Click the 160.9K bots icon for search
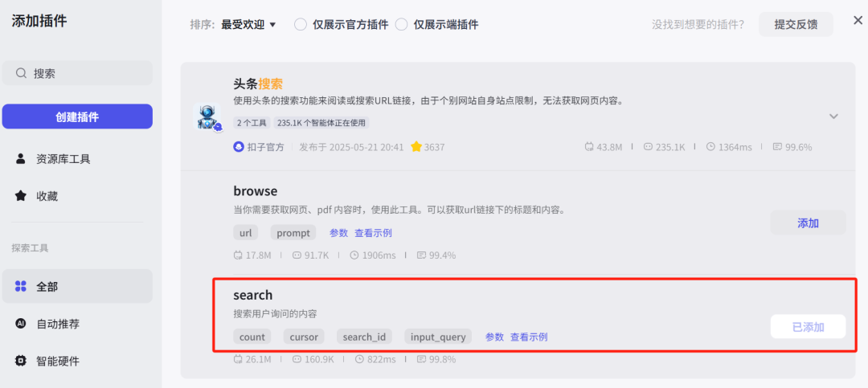Viewport: 868px width, 388px height. [297, 359]
